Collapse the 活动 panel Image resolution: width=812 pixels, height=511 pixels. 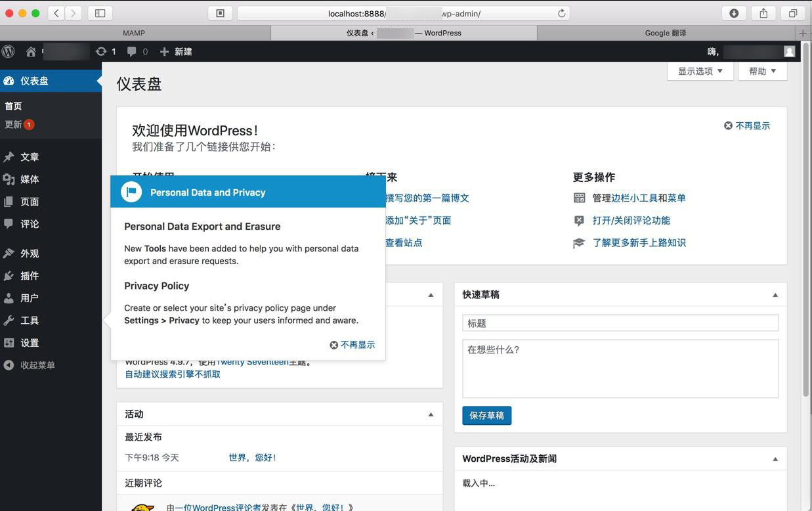pyautogui.click(x=431, y=414)
